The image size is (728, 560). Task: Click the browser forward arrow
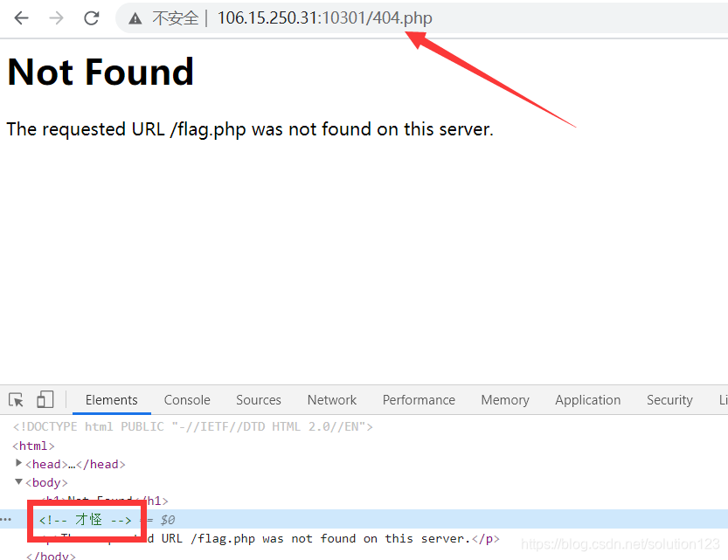pyautogui.click(x=56, y=18)
